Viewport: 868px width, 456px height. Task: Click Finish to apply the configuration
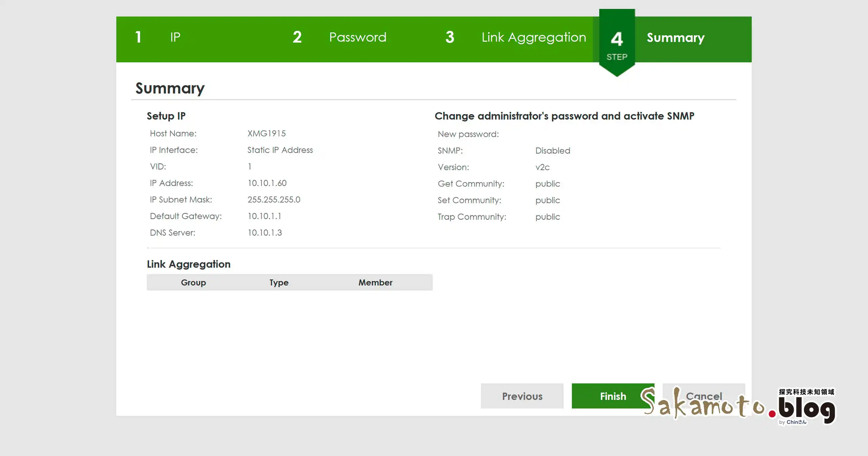point(613,396)
